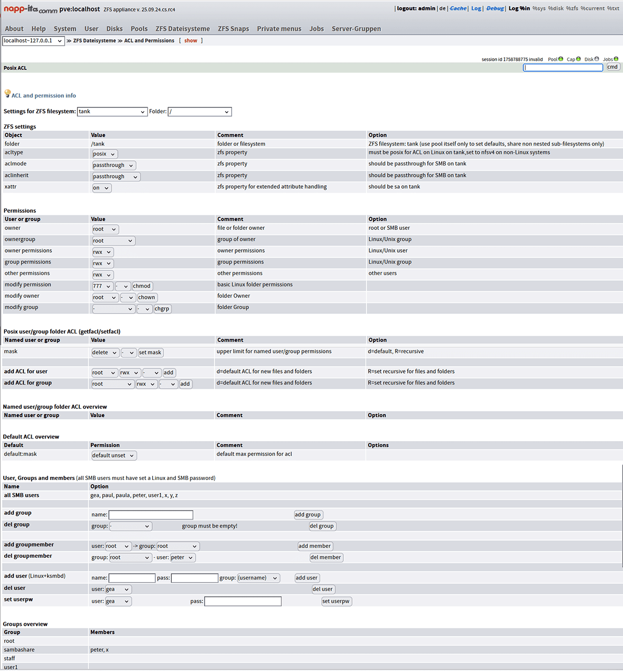Click the Pool green status indicator
This screenshot has width=623, height=672.
point(561,59)
